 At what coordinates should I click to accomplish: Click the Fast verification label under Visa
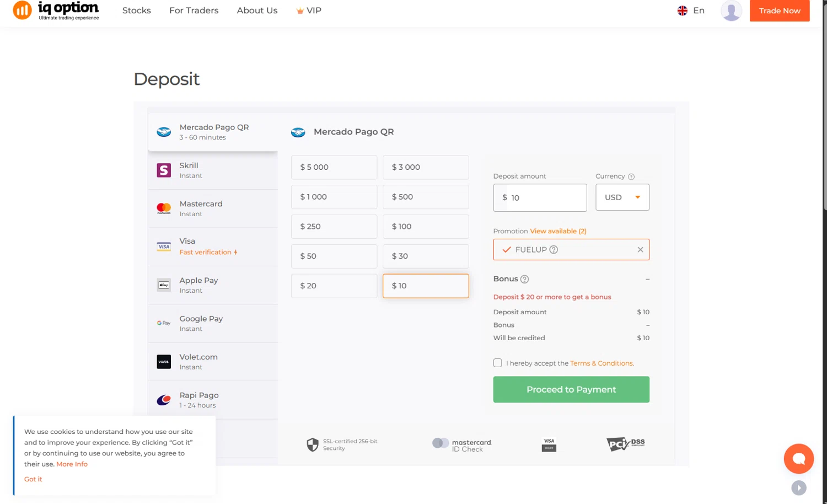point(208,252)
